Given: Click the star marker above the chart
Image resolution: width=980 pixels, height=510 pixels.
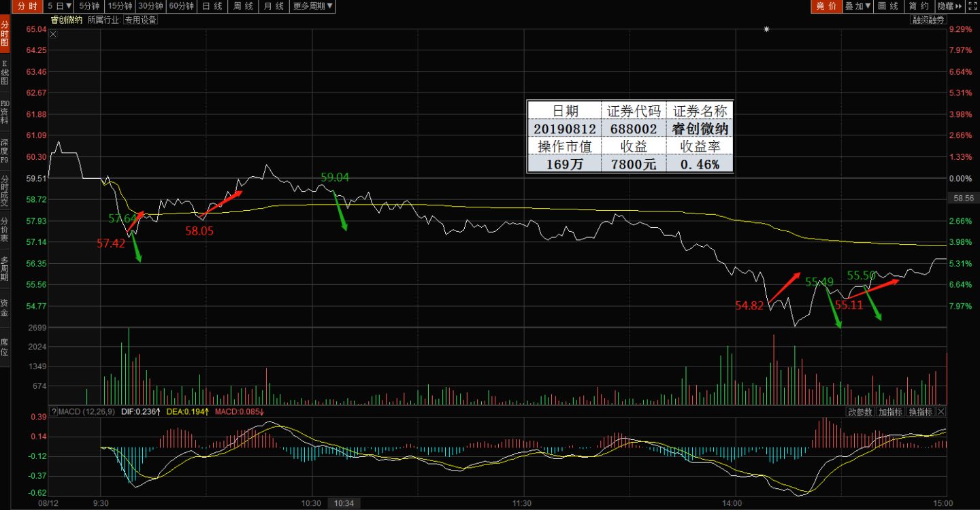Looking at the screenshot, I should [766, 29].
